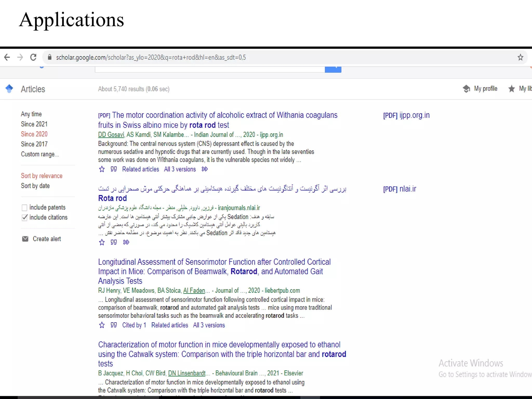Image resolution: width=532 pixels, height=399 pixels.
Task: Open Custom range date options
Action: (40, 154)
